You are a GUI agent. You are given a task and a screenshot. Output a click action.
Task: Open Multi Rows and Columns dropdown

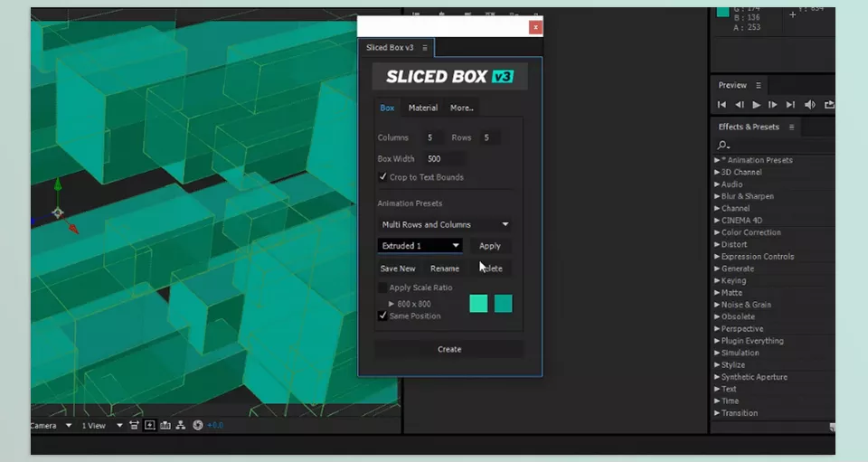click(x=445, y=224)
